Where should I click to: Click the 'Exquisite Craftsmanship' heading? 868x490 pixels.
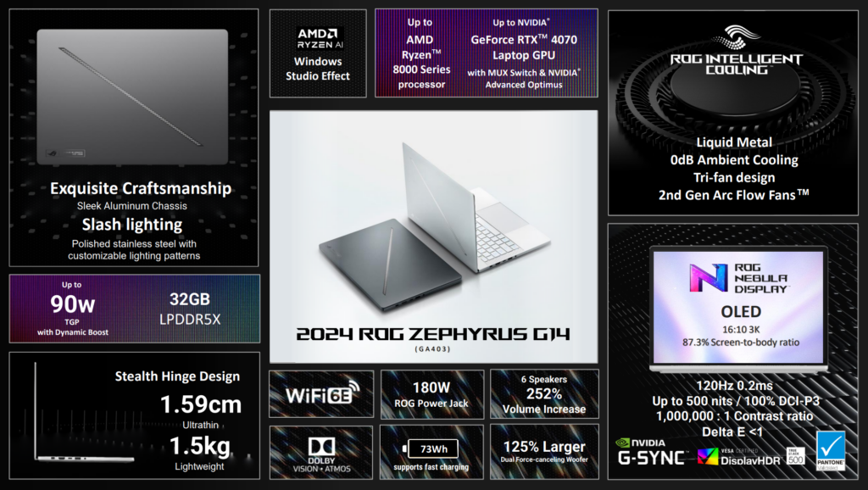coord(141,188)
